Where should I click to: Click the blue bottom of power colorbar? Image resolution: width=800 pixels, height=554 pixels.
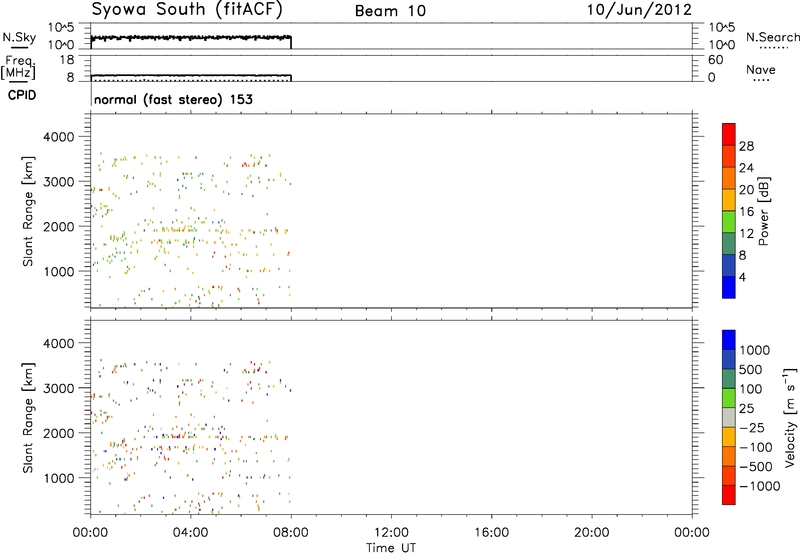729,287
